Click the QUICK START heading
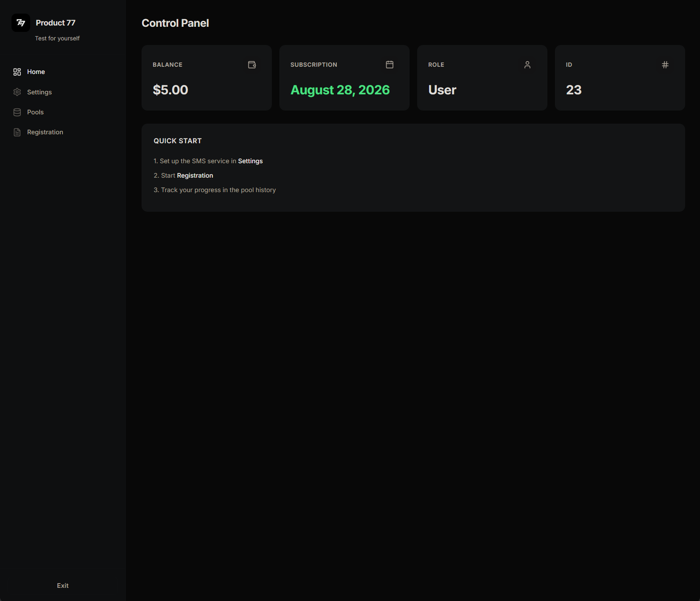The width and height of the screenshot is (700, 601). coord(178,141)
